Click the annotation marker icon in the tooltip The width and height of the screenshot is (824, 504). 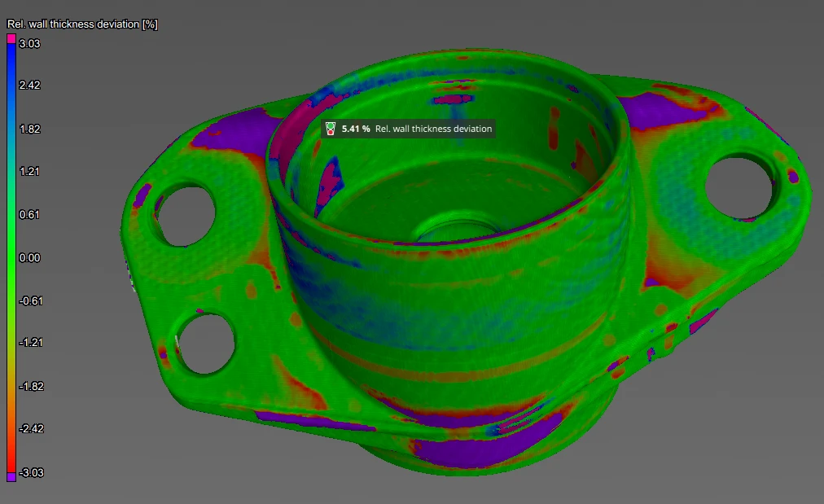click(x=331, y=129)
